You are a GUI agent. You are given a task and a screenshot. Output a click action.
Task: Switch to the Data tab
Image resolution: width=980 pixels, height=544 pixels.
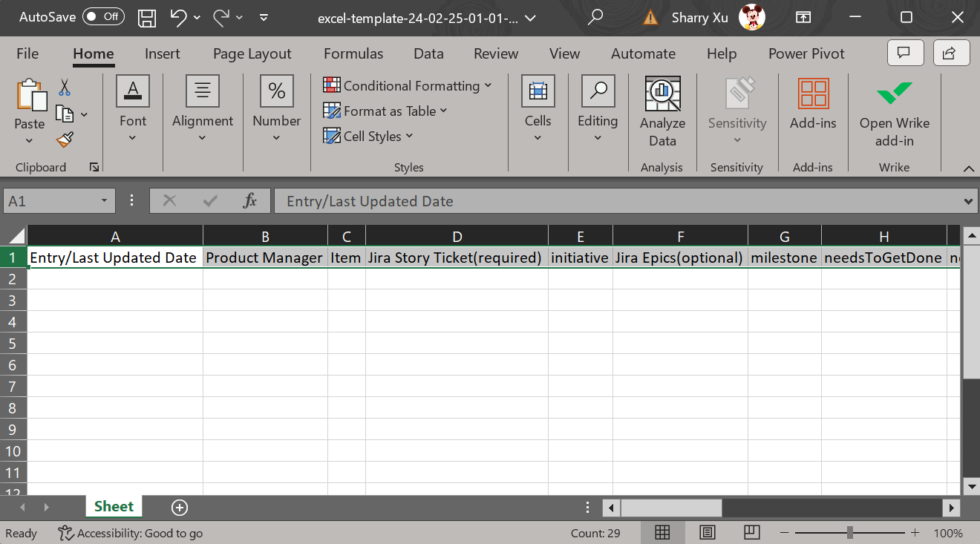pyautogui.click(x=428, y=53)
